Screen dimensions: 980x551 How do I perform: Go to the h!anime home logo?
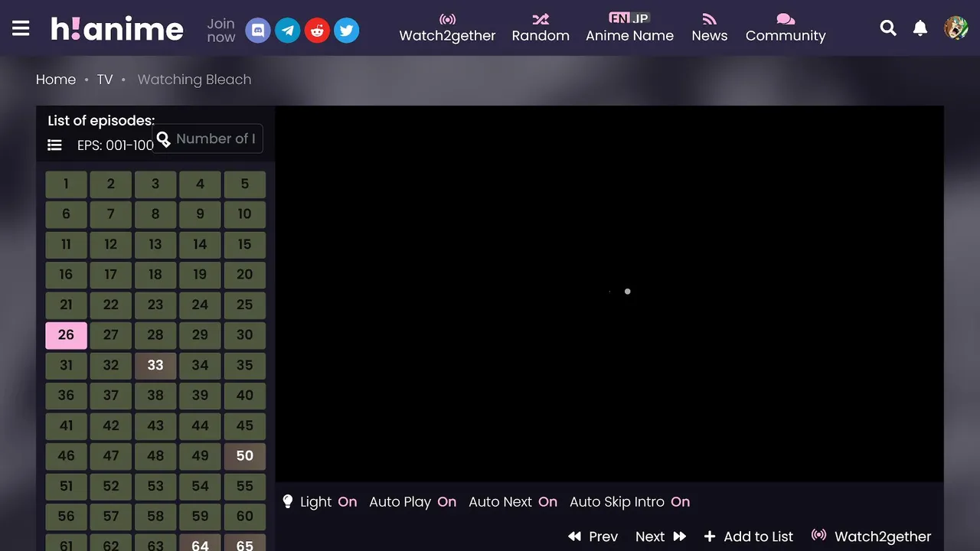coord(117,29)
